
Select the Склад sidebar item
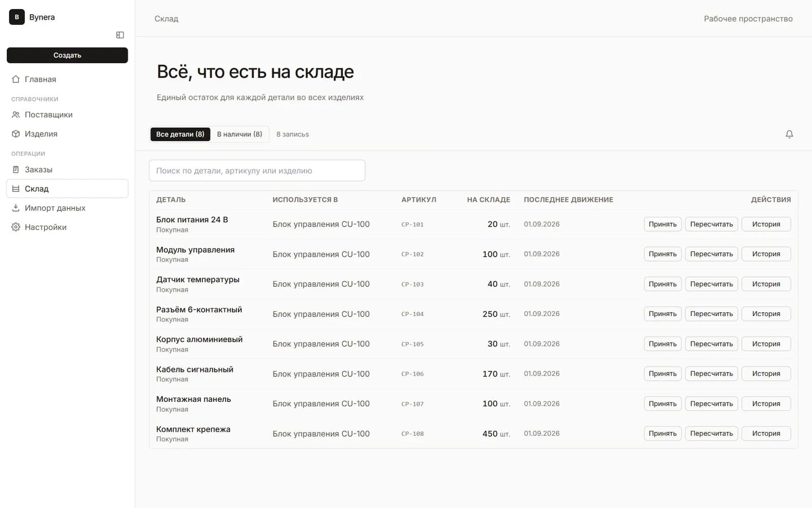coord(67,189)
